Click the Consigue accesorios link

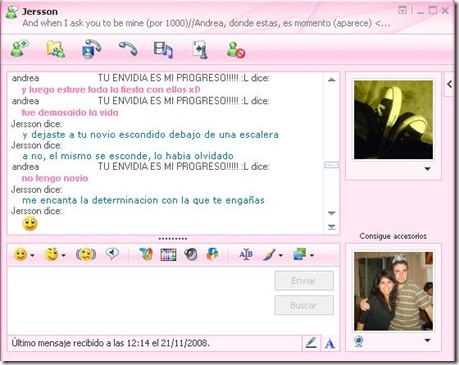point(393,236)
